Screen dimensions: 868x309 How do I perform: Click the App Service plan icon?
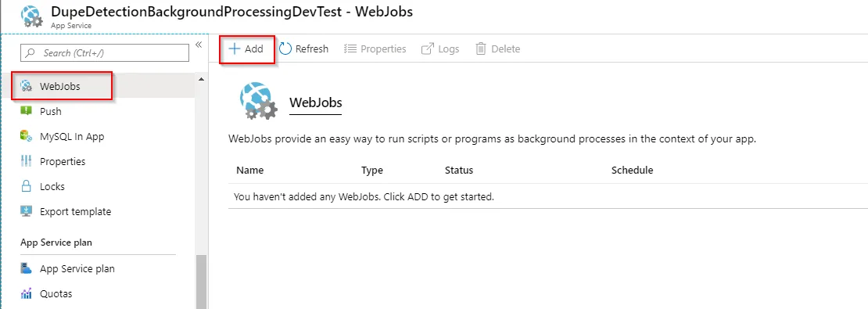26,268
